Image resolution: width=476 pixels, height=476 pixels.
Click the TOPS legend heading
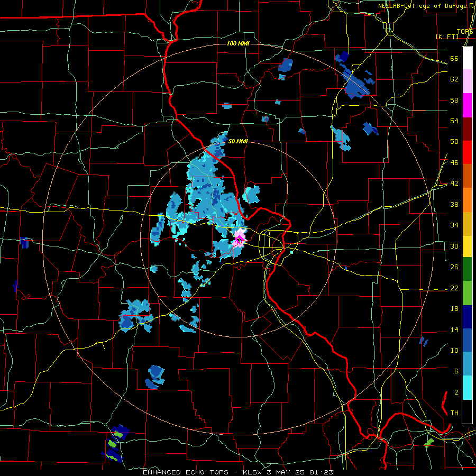point(465,32)
